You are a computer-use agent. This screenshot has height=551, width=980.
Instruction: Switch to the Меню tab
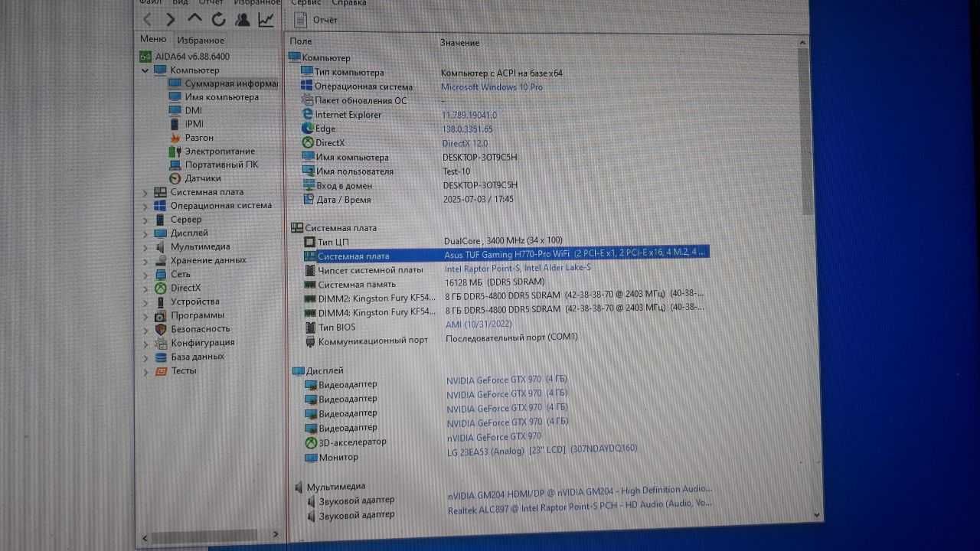tap(153, 39)
